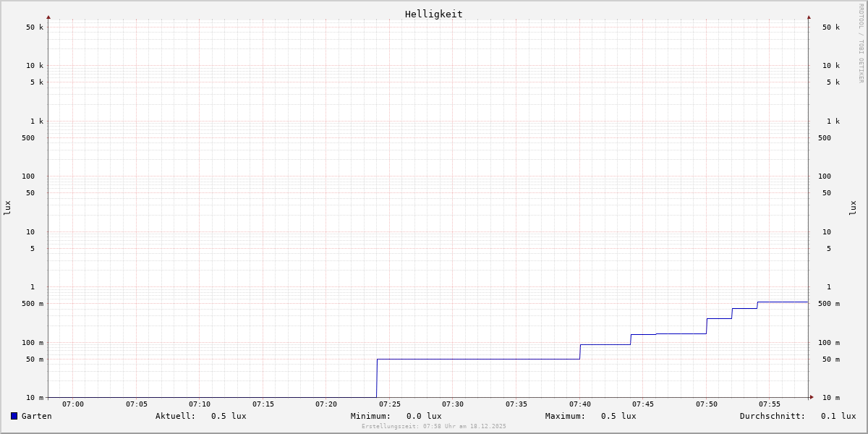
Task: Click the blue Garten legend color swatch
Action: [14, 416]
